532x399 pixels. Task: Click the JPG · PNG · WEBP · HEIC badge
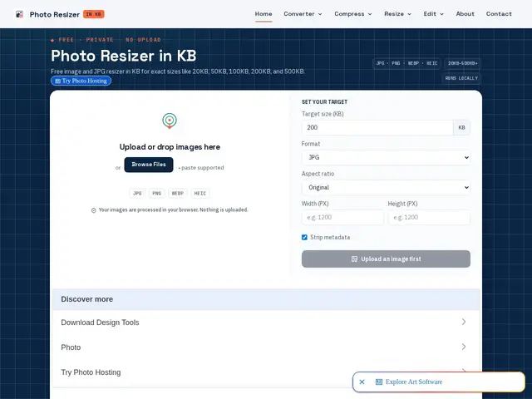[406, 63]
